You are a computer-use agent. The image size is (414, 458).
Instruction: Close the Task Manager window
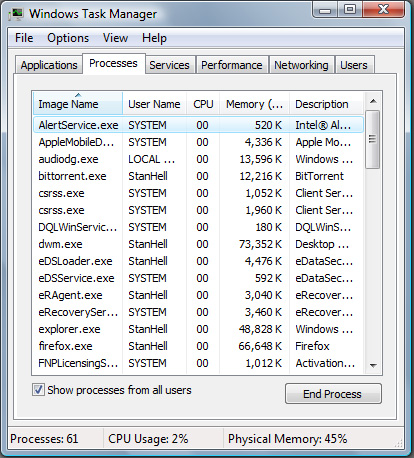coord(383,9)
